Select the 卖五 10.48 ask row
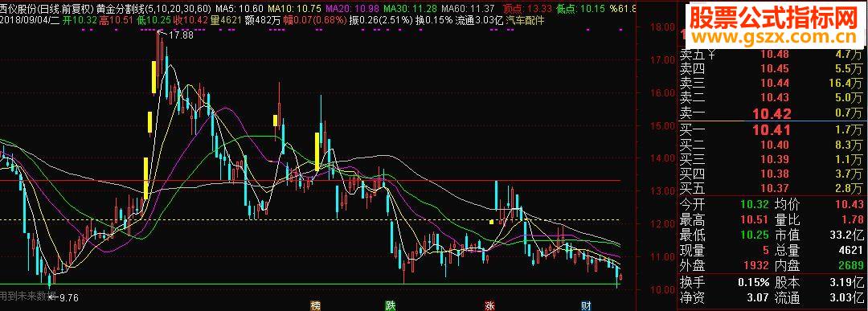 772,54
